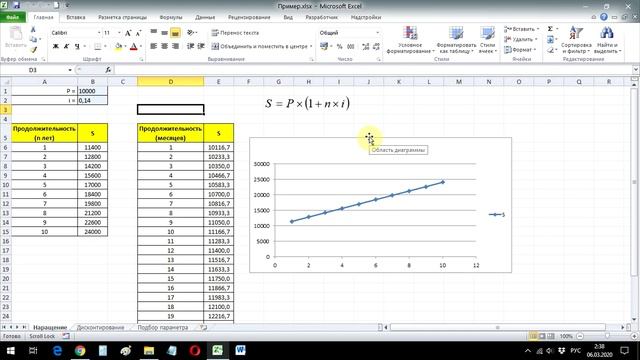The height and width of the screenshot is (360, 640).
Task: Click the fill color bucket icon
Action: point(118,47)
